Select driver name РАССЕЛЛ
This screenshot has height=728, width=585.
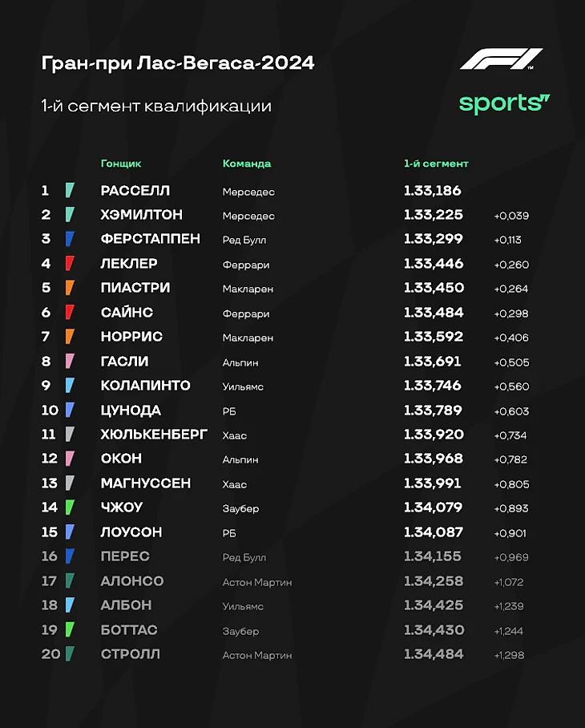click(135, 190)
